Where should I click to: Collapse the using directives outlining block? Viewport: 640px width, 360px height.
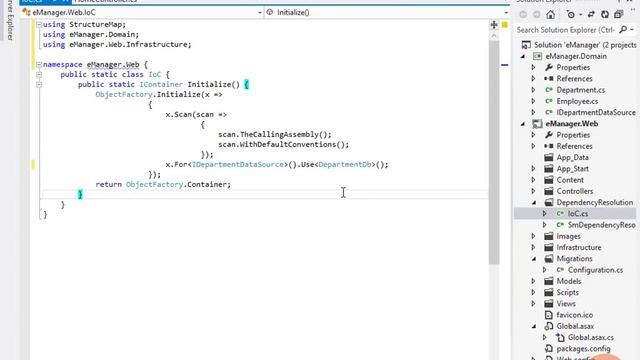click(x=39, y=25)
